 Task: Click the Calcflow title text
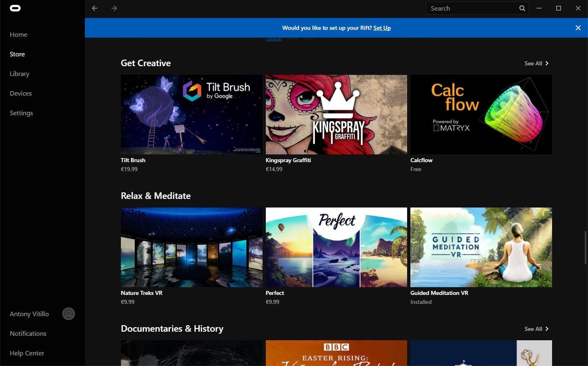click(421, 160)
